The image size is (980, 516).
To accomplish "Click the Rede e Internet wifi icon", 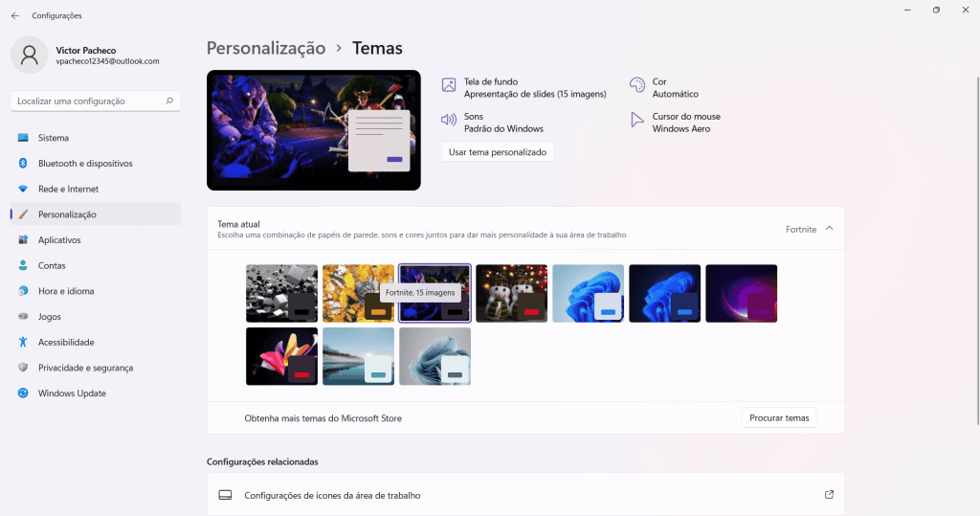I will (x=23, y=189).
